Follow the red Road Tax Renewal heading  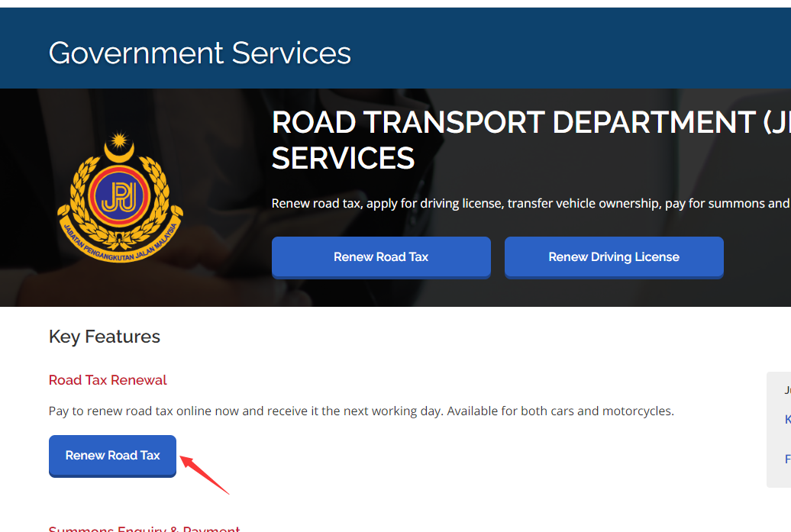[x=108, y=379]
